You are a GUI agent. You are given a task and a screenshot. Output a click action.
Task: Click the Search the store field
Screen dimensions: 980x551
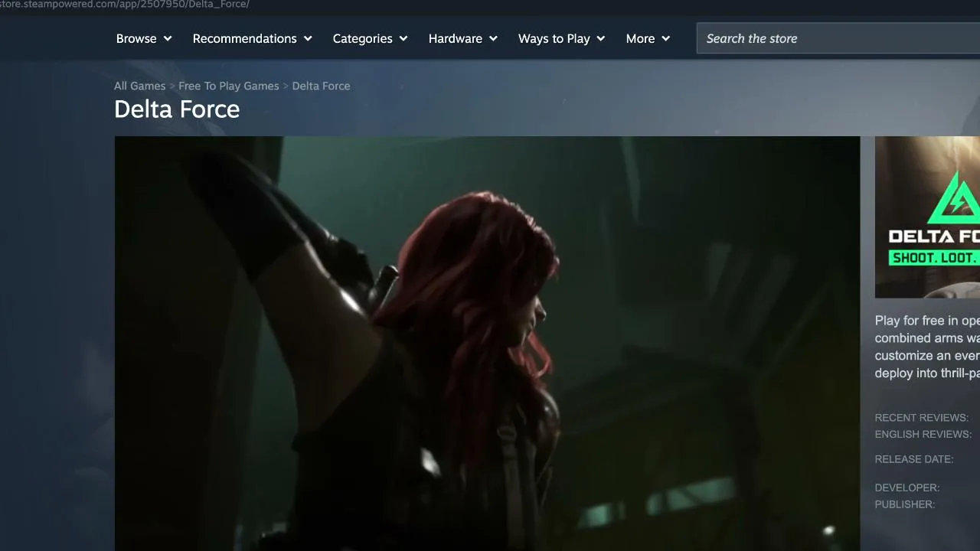coord(838,38)
